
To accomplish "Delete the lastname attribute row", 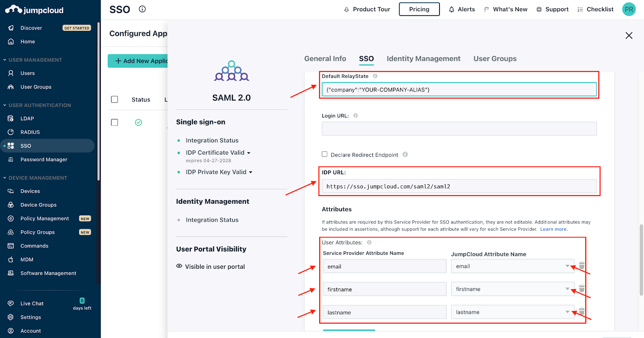I will click(582, 311).
